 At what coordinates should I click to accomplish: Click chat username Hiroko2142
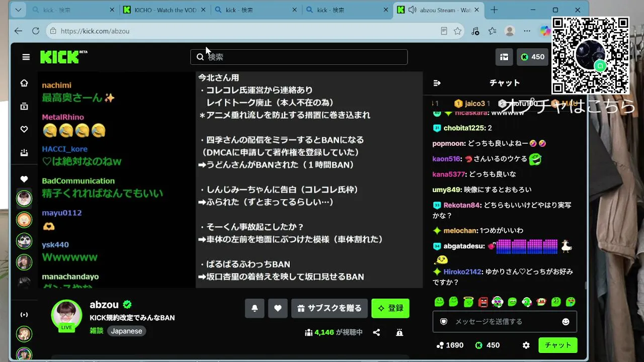[x=462, y=271]
